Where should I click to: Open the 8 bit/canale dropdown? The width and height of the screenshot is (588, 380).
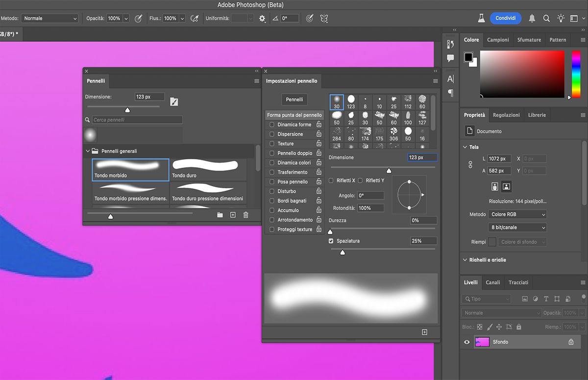[x=517, y=228]
